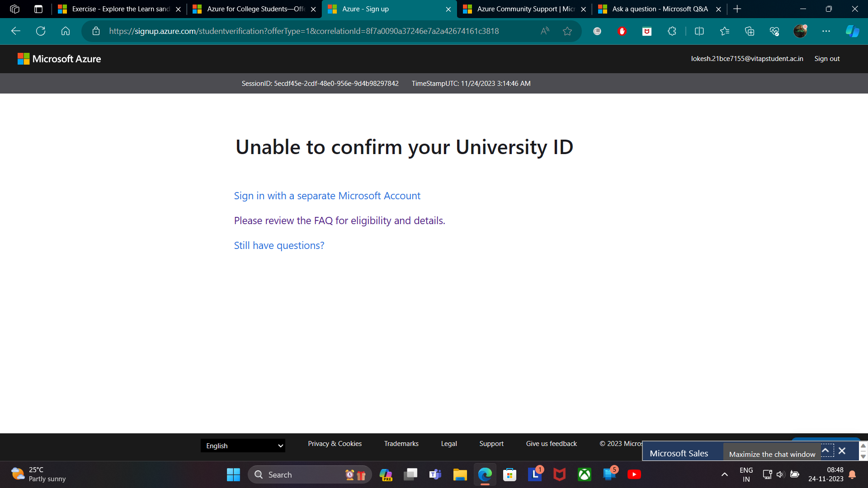
Task: Go back to the previous page
Action: point(16,31)
